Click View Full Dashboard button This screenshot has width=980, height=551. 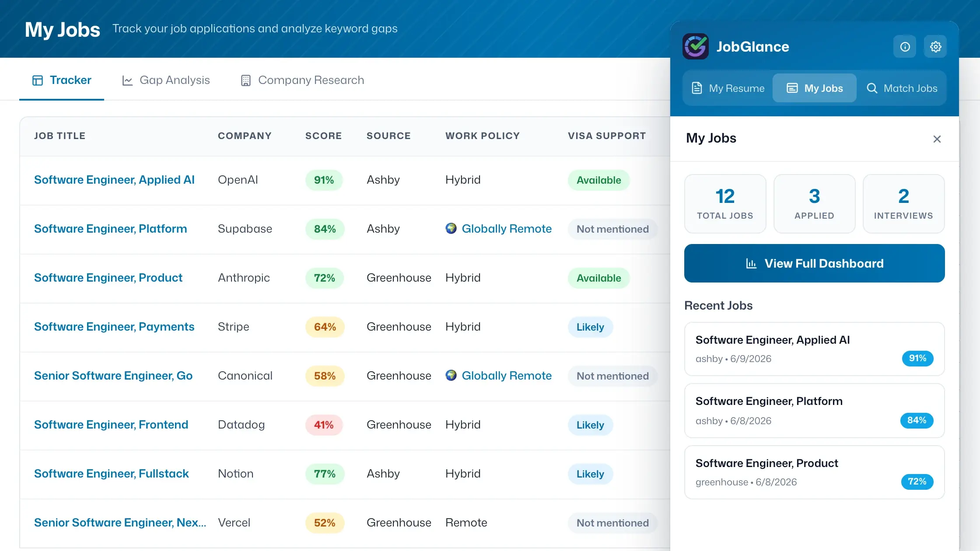pyautogui.click(x=815, y=263)
